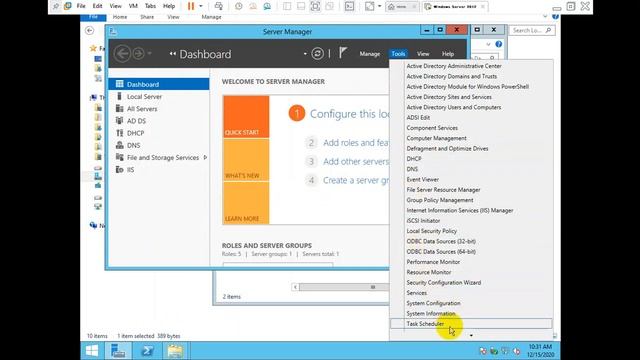Click the WHAT'S NEW tile

click(246, 160)
